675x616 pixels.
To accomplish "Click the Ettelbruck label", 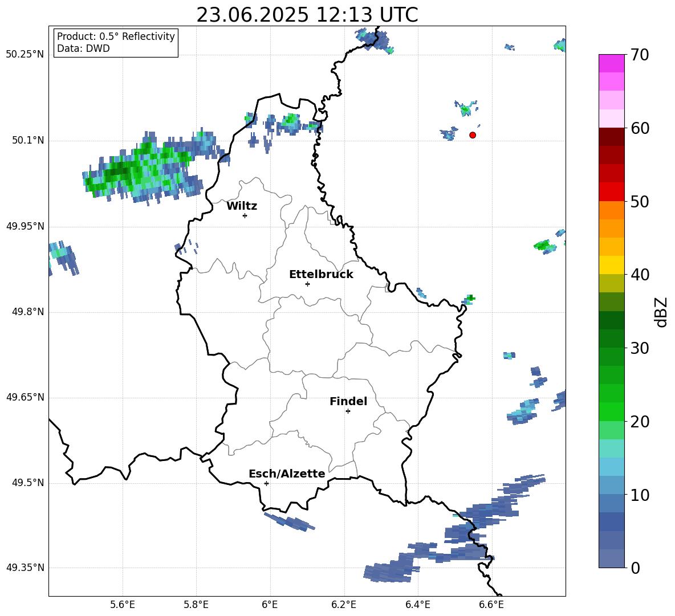I will click(x=321, y=275).
